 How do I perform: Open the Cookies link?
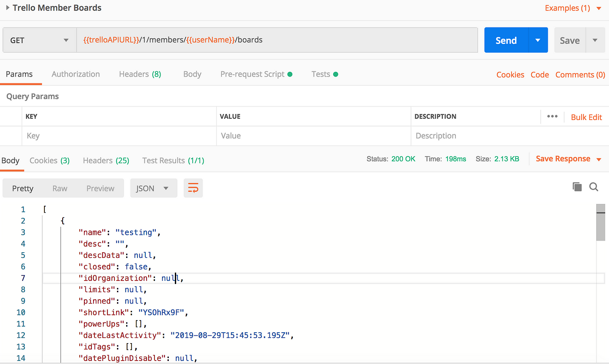pos(510,74)
